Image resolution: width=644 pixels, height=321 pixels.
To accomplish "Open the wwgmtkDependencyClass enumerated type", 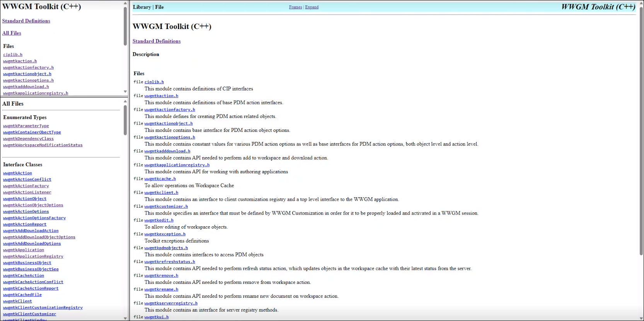I will (28, 139).
